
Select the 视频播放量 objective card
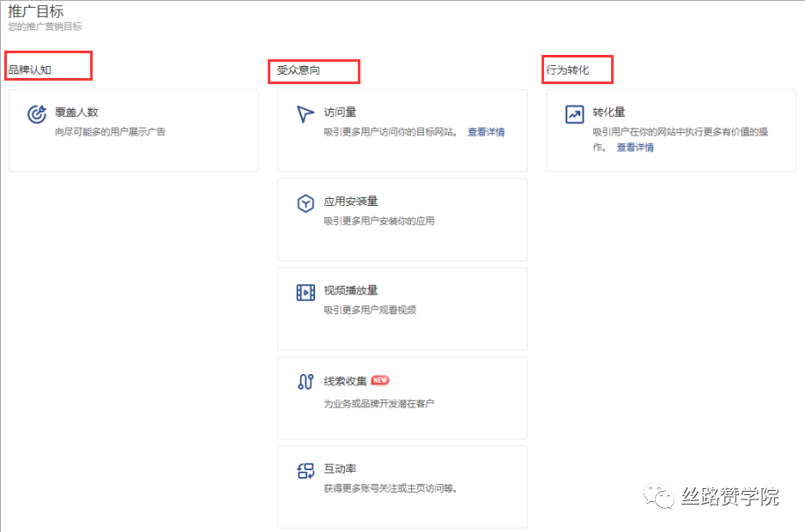point(402,308)
